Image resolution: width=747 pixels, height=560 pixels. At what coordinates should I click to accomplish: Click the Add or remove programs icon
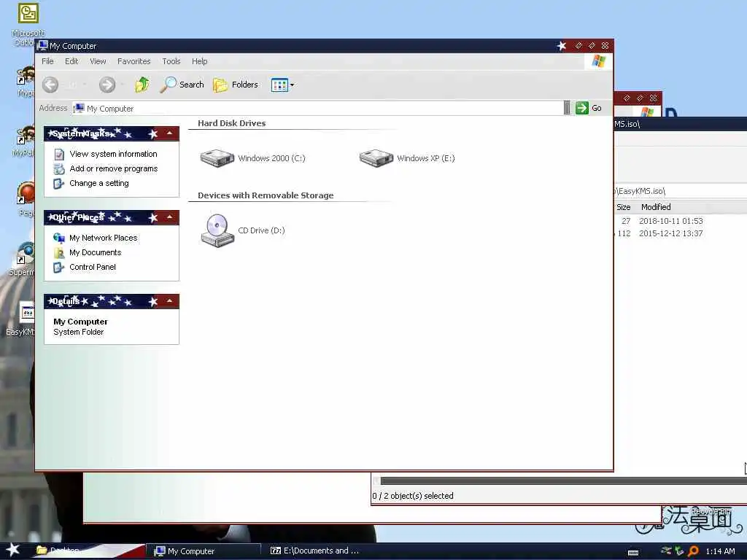(59, 169)
